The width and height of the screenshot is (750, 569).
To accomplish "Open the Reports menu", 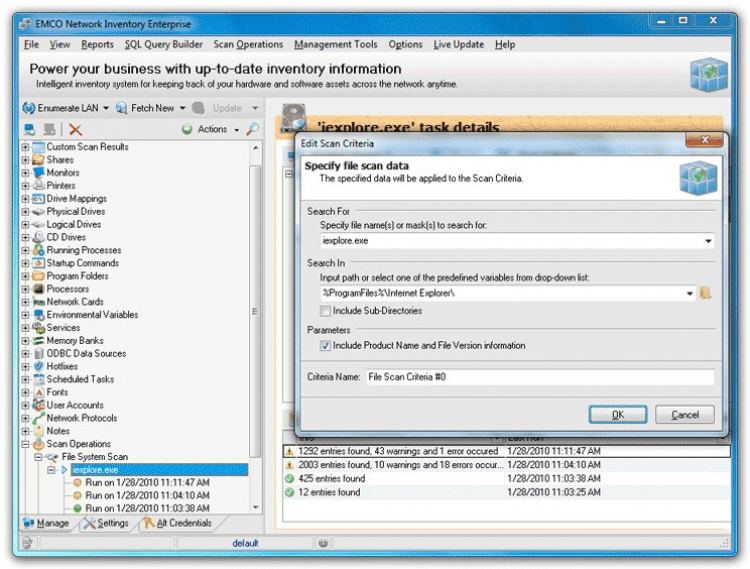I will 97,44.
